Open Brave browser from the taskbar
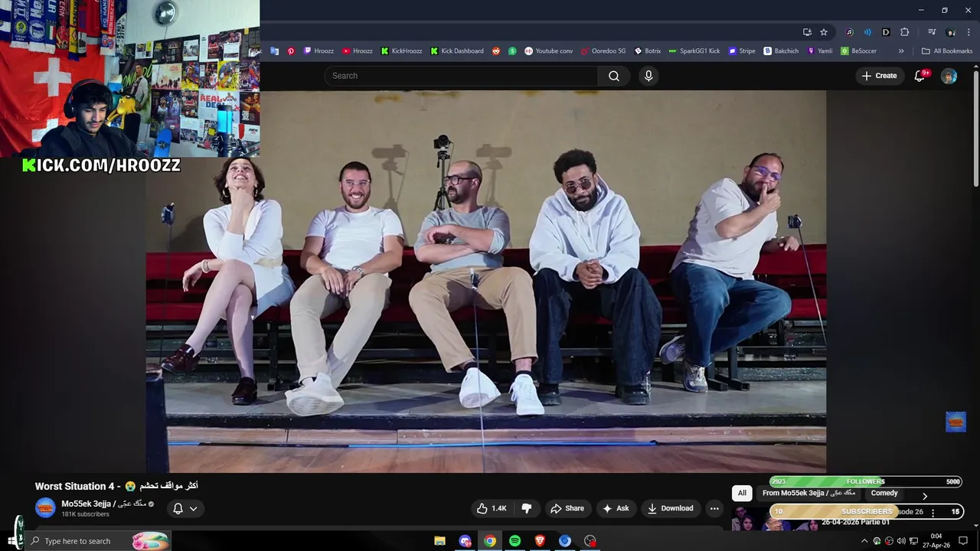 [x=540, y=541]
